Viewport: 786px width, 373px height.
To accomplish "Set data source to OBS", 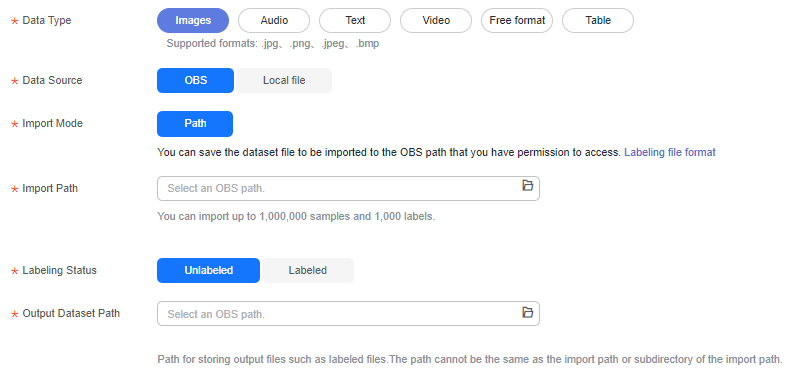I will pyautogui.click(x=195, y=81).
